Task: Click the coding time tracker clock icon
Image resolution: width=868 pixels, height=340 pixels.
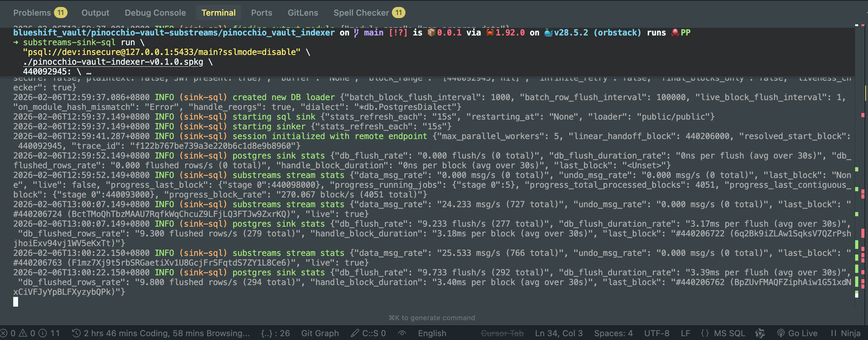Action: [x=76, y=333]
